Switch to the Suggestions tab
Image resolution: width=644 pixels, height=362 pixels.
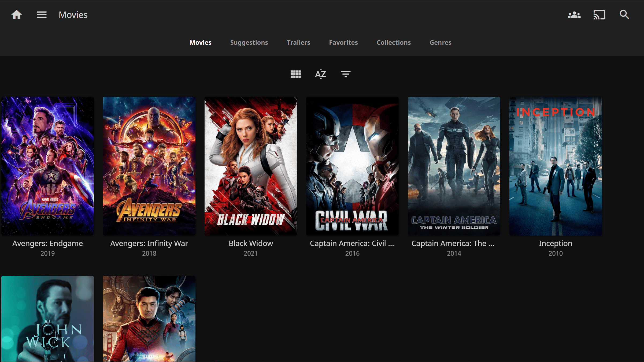click(x=249, y=43)
